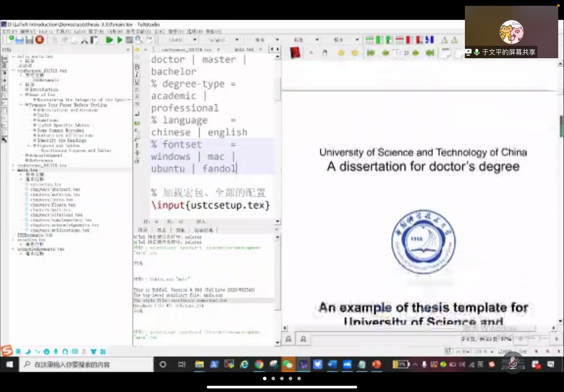564x392 pixels.
Task: Toggle the microphone icon in screen-share overlay
Action: pyautogui.click(x=477, y=52)
